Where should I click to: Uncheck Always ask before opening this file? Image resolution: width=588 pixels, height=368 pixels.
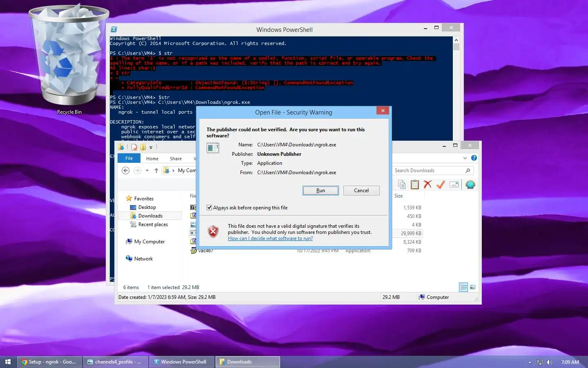click(209, 208)
